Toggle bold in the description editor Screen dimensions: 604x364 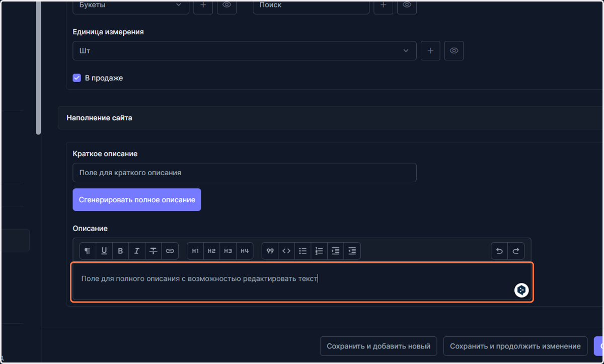pyautogui.click(x=120, y=251)
